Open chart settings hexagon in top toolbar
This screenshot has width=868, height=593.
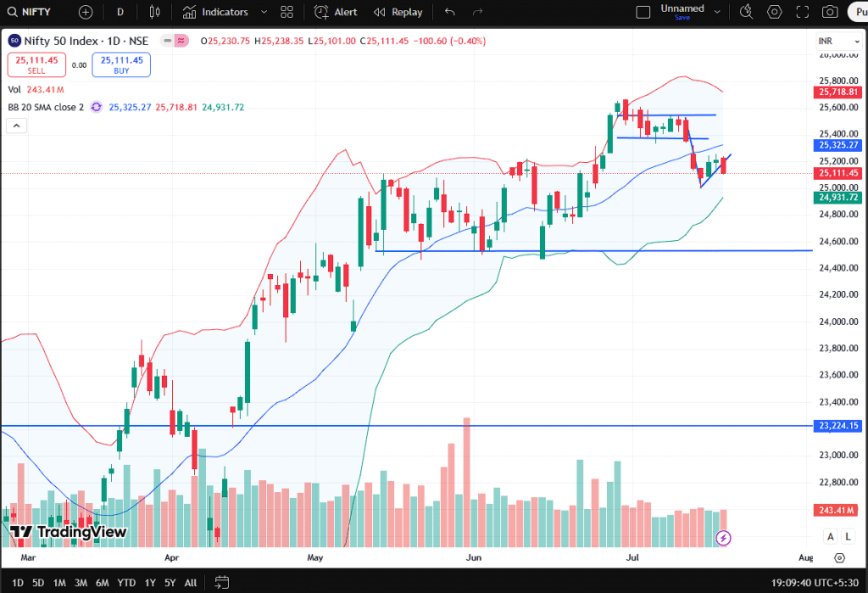point(775,12)
